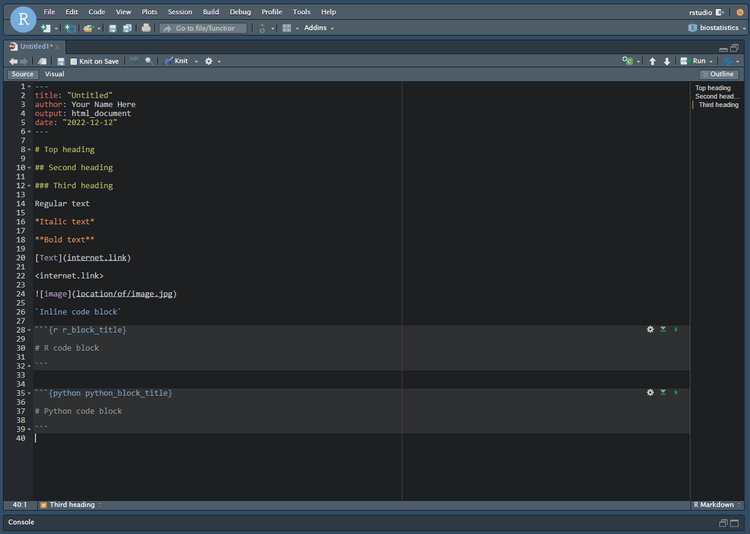
Task: Open chunk options gear for r_block_title
Action: coord(650,329)
